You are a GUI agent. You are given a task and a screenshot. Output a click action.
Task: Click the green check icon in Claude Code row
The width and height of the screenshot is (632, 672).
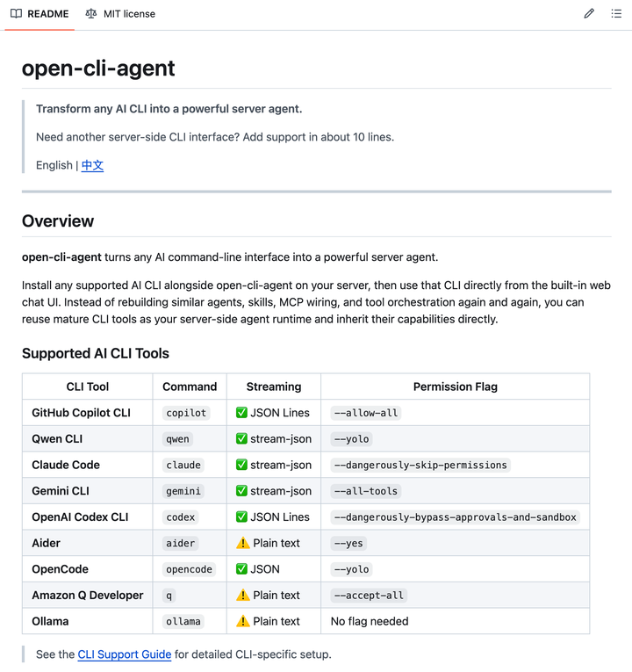pyautogui.click(x=241, y=465)
